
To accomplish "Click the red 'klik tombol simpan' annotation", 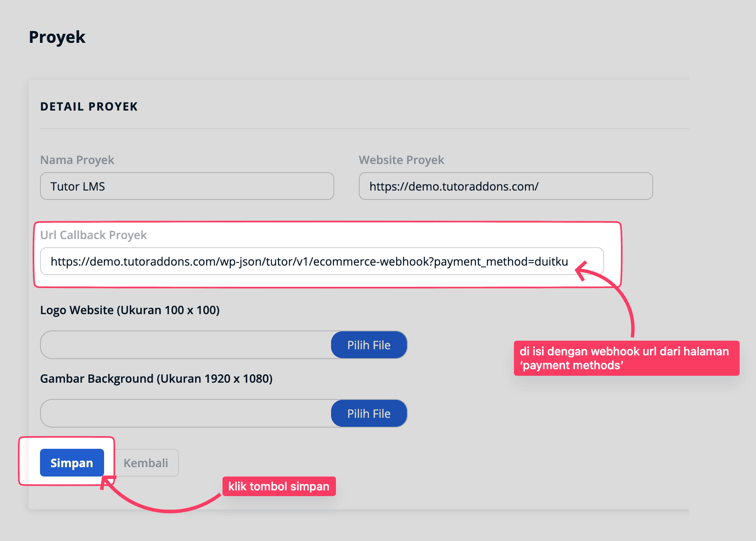I will tap(279, 486).
